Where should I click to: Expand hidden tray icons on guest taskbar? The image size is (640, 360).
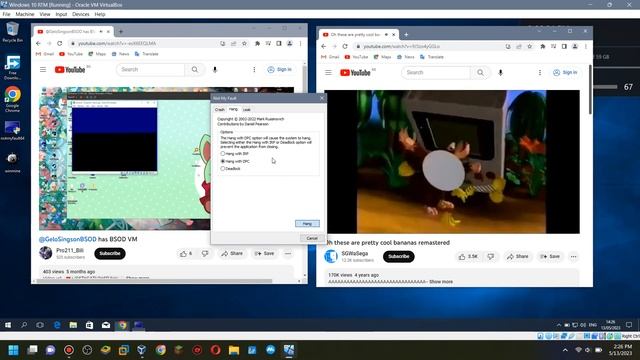pos(558,325)
